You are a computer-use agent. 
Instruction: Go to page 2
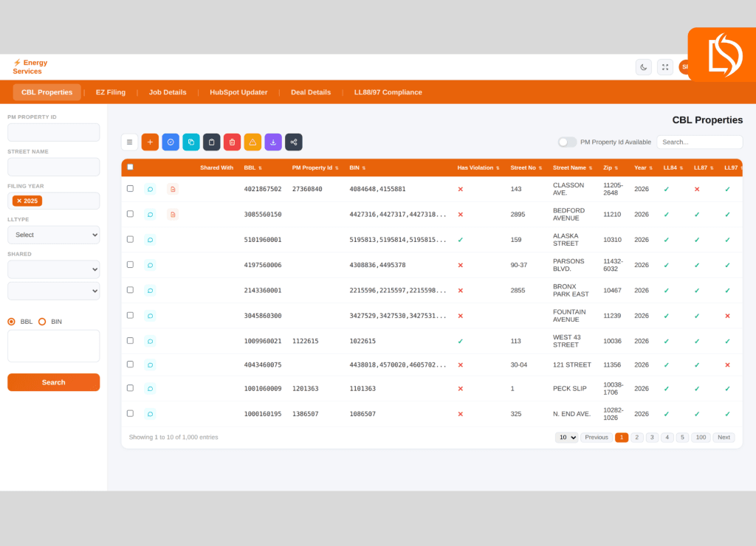pos(637,438)
